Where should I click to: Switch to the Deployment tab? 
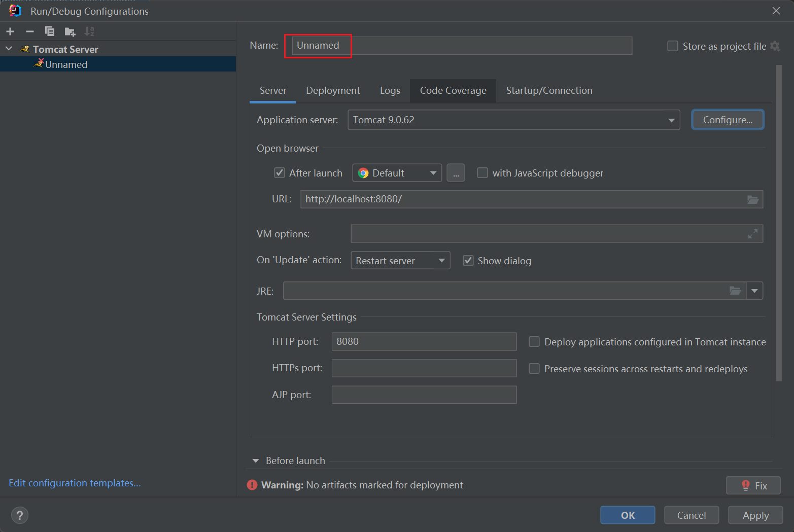(x=333, y=91)
